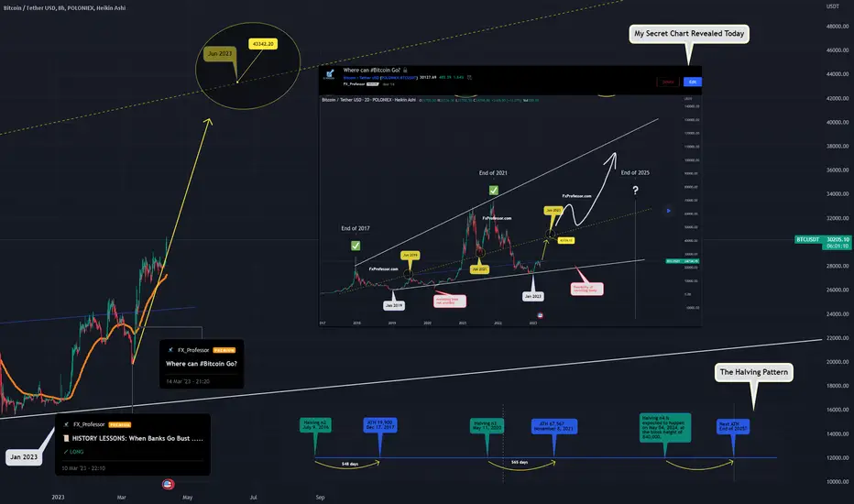Click the scroll emoji before HISTORY LESSONS
Image resolution: width=854 pixels, height=504 pixels.
[x=67, y=438]
